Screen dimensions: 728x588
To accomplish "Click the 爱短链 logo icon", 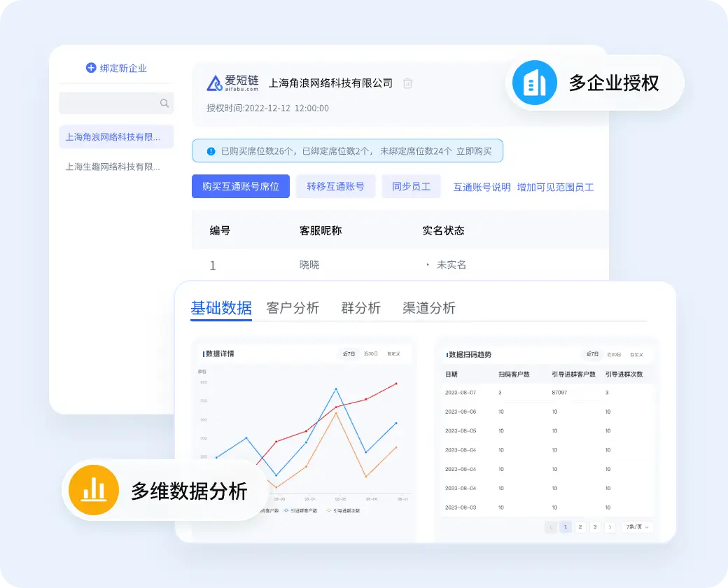I will [x=213, y=83].
